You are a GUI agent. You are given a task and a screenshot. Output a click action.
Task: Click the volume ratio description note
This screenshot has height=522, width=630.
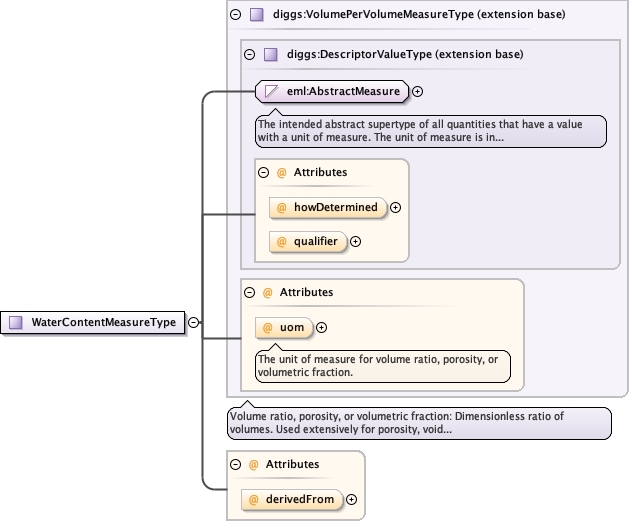pos(418,423)
